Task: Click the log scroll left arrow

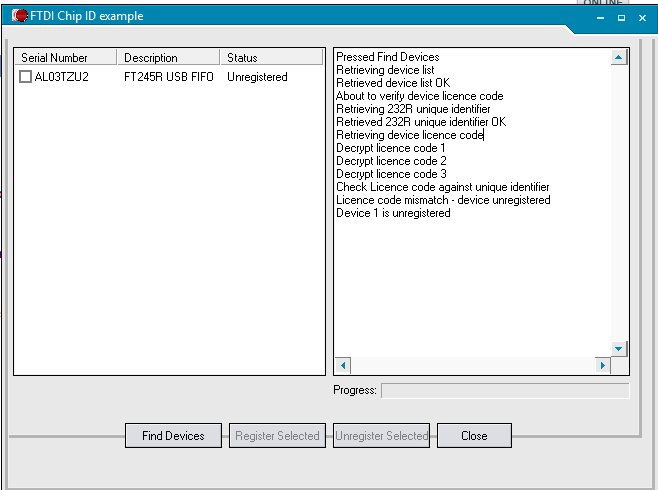Action: 343,365
